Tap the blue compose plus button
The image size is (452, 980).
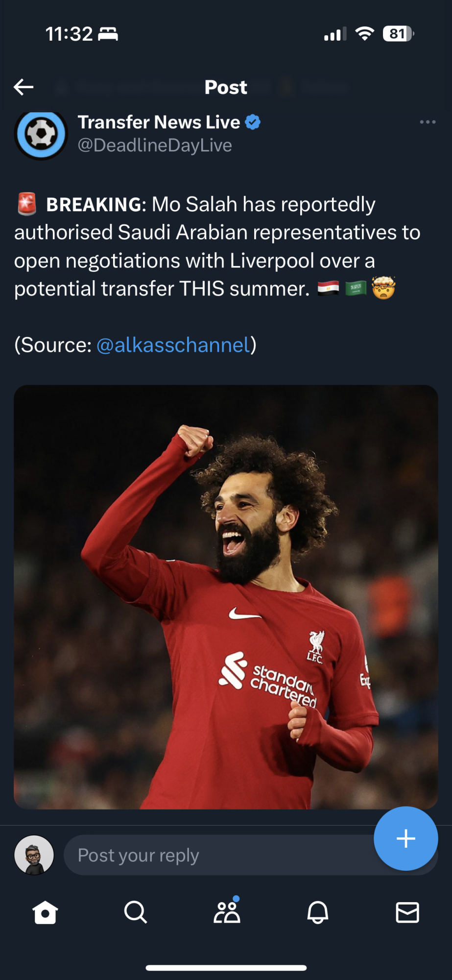(406, 838)
